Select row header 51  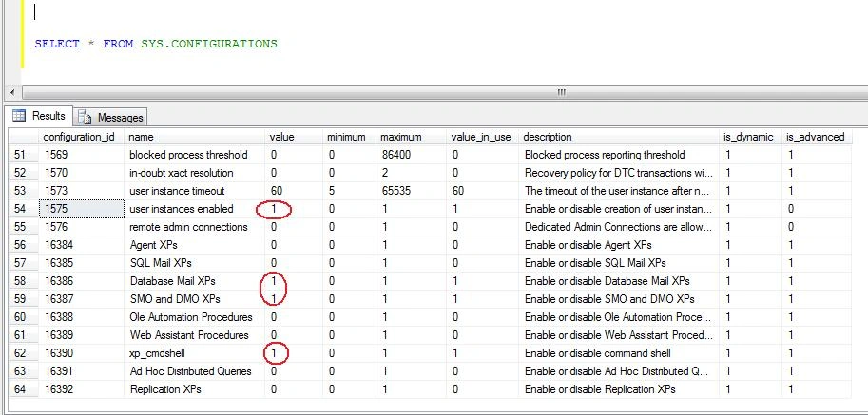pos(21,155)
